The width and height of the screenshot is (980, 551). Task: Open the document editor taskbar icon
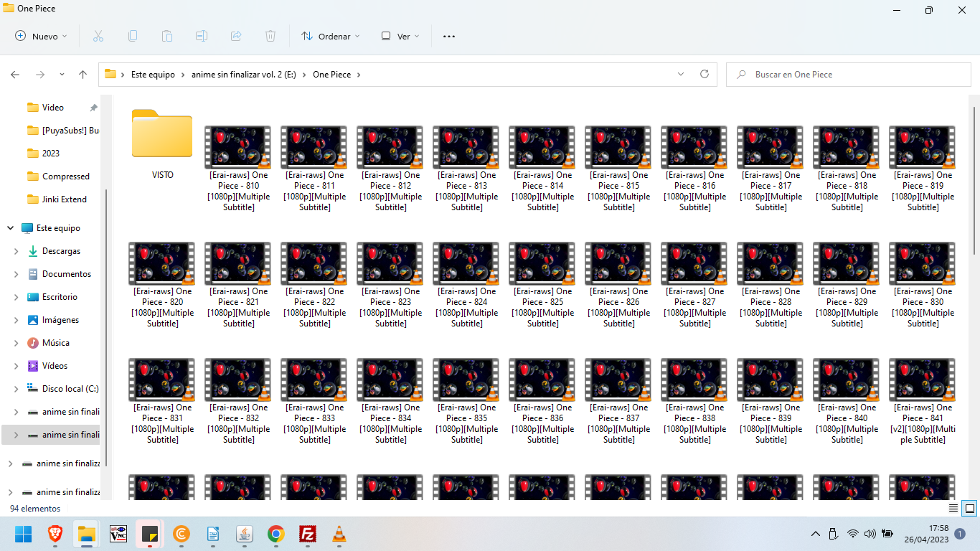point(213,534)
